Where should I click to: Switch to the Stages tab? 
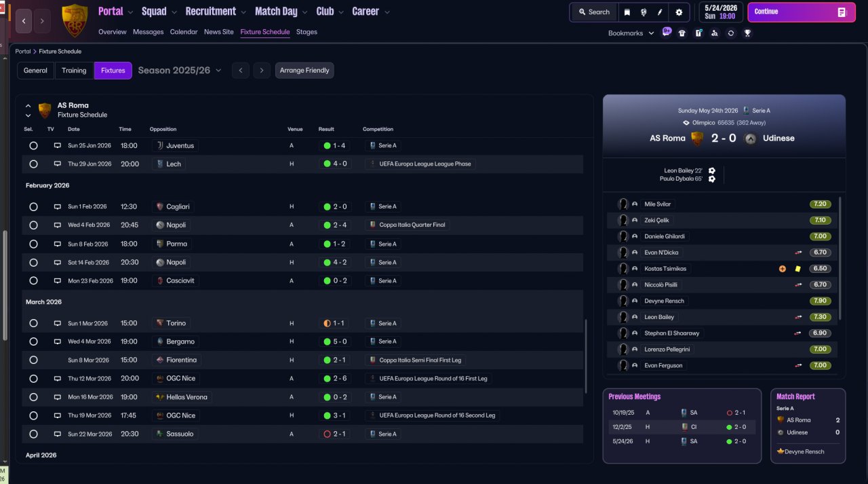(x=307, y=32)
